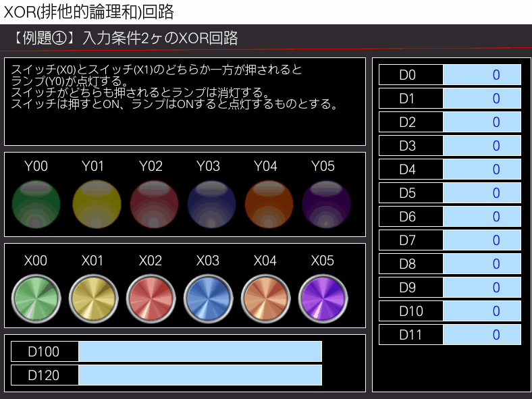The height and width of the screenshot is (399, 532).
Task: Select the D5 register value field
Action: (482, 192)
